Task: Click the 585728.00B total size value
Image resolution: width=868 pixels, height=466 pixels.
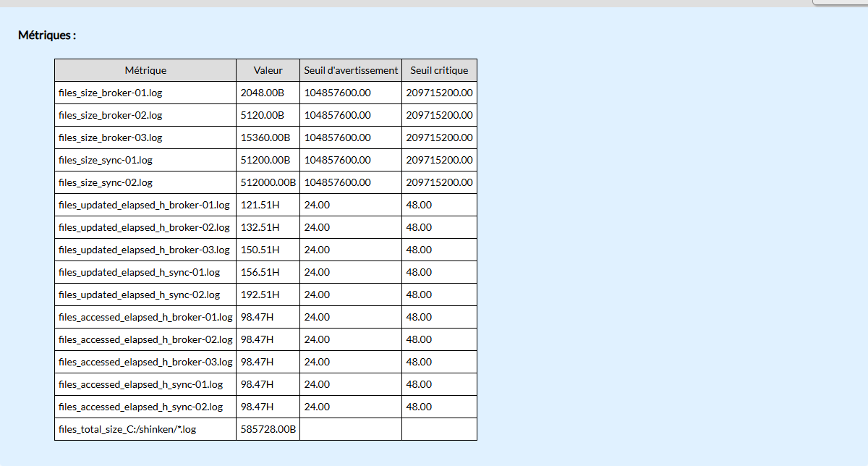Action: click(268, 429)
